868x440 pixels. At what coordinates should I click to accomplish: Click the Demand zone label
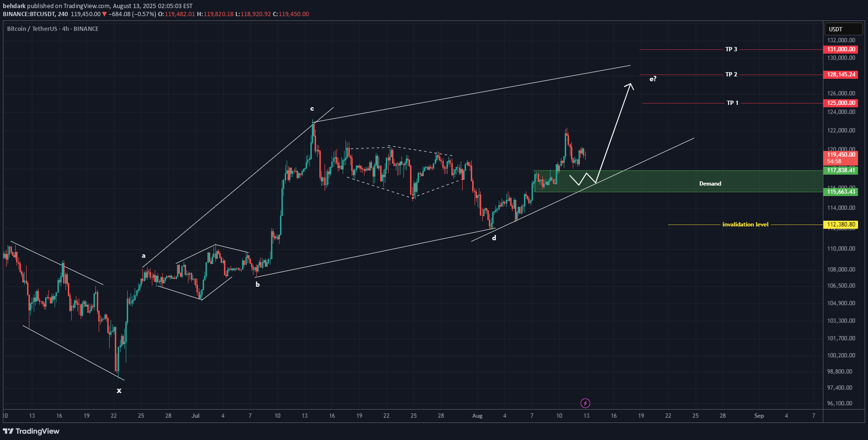click(x=710, y=184)
